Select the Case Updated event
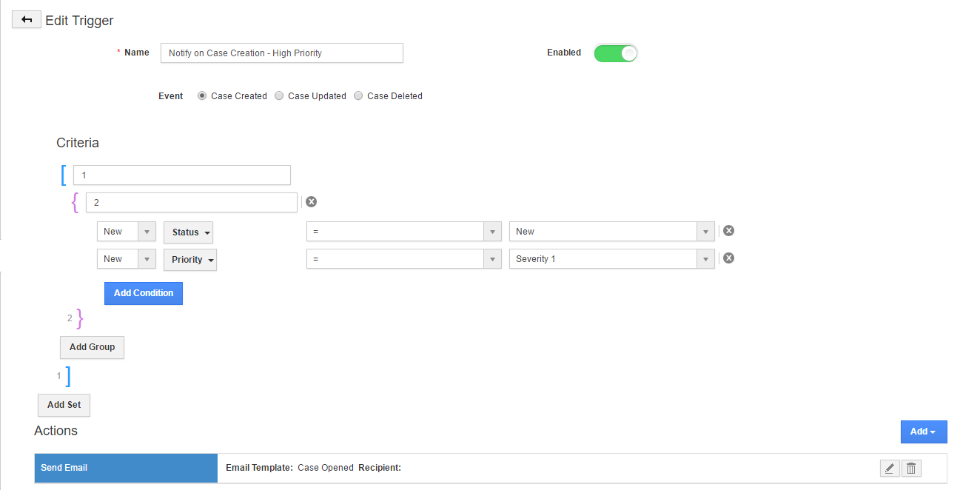 (x=279, y=96)
